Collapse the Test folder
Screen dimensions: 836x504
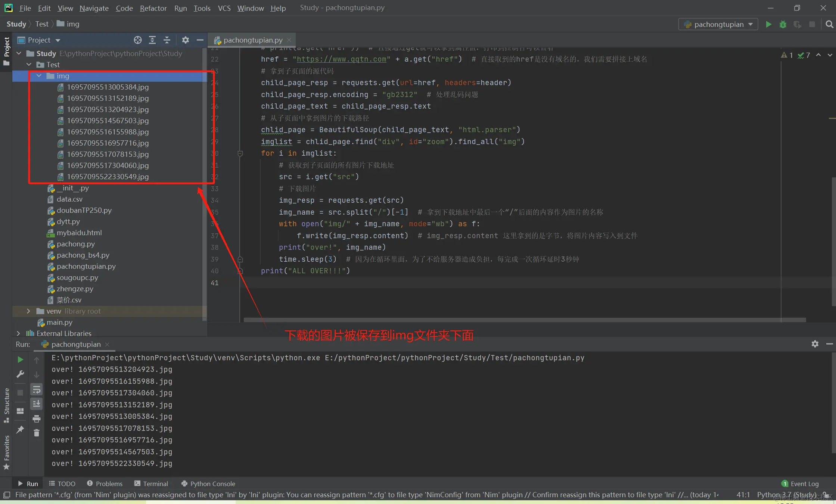point(29,65)
